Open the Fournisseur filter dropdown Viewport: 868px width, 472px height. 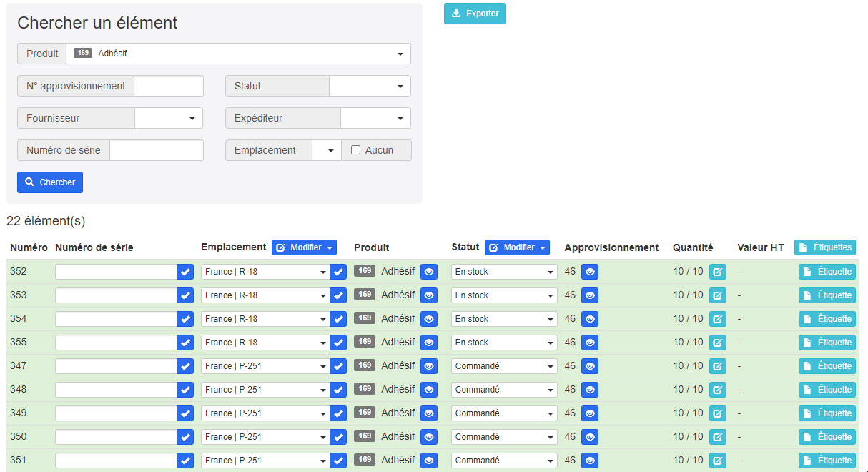[x=169, y=118]
